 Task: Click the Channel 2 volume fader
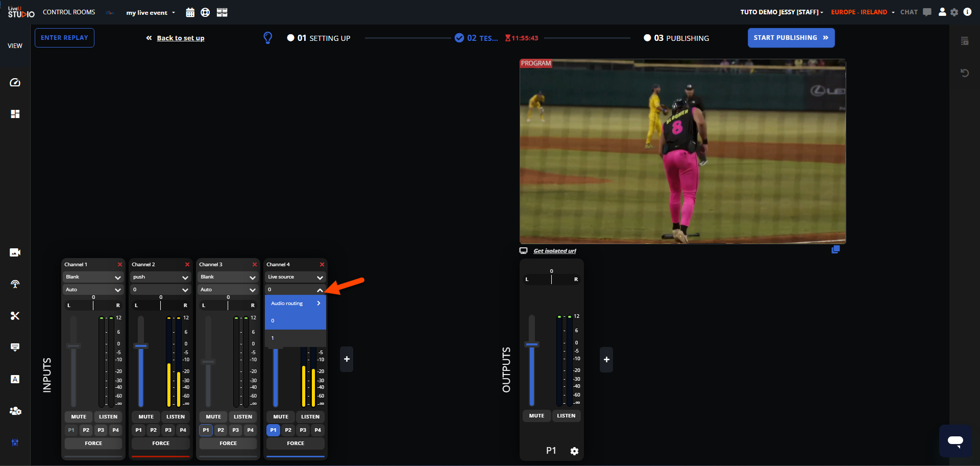pyautogui.click(x=141, y=346)
